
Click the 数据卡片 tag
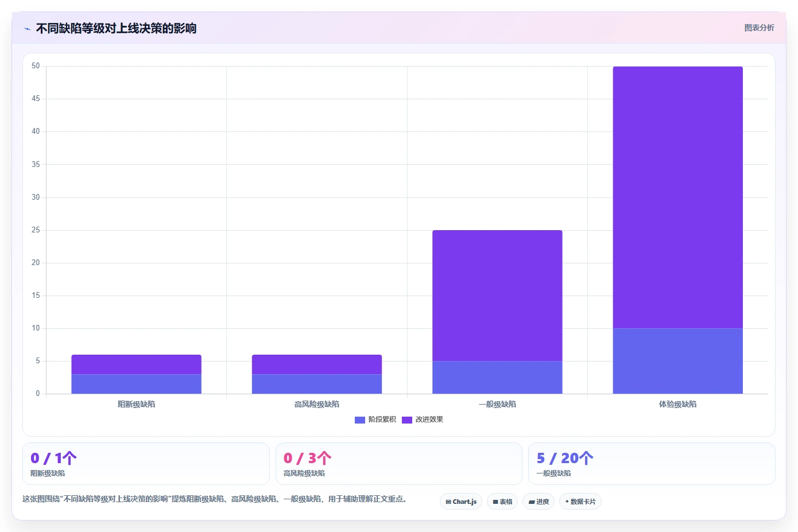pos(580,502)
